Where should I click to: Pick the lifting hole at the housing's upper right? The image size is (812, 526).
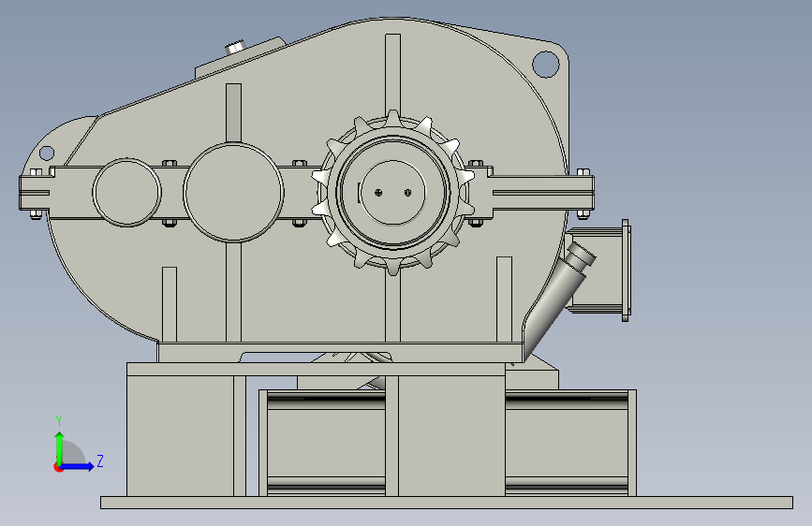pos(546,65)
